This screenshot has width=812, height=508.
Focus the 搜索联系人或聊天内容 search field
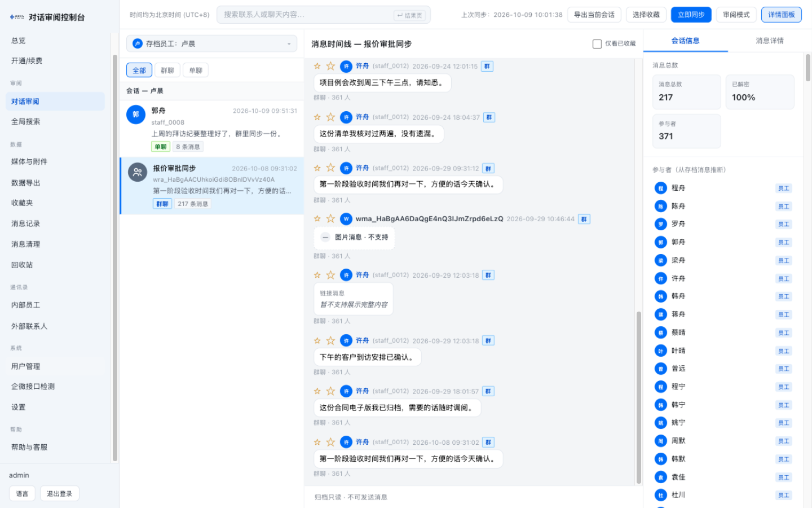324,15
